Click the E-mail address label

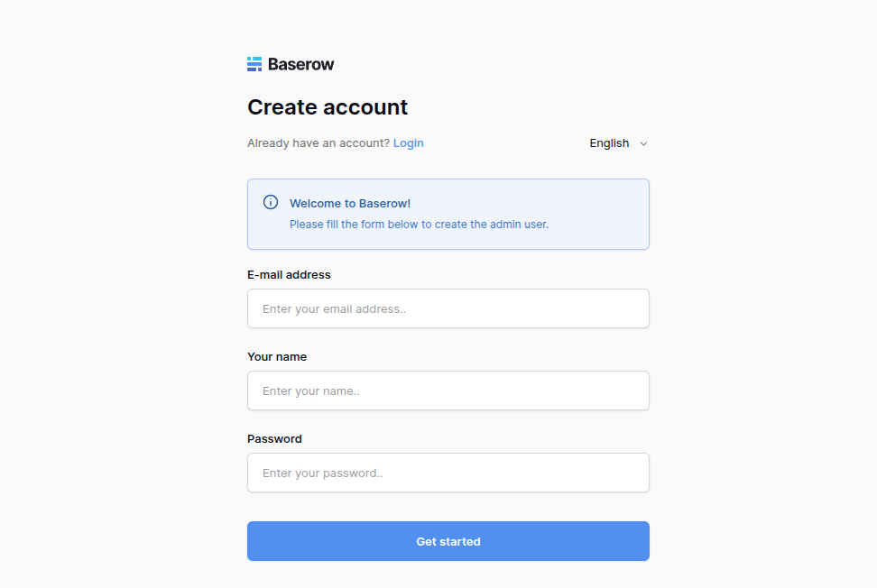289,274
